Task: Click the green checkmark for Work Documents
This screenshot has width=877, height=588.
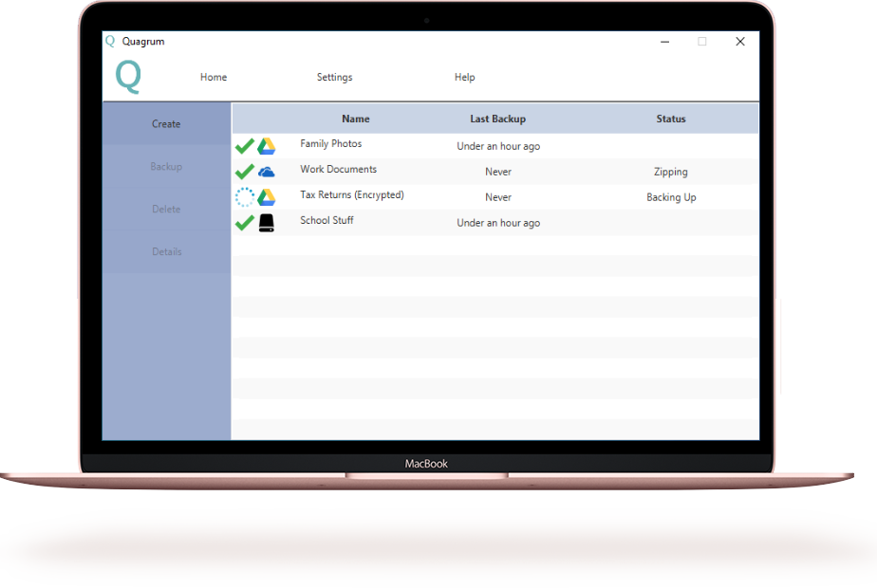Action: click(x=244, y=172)
